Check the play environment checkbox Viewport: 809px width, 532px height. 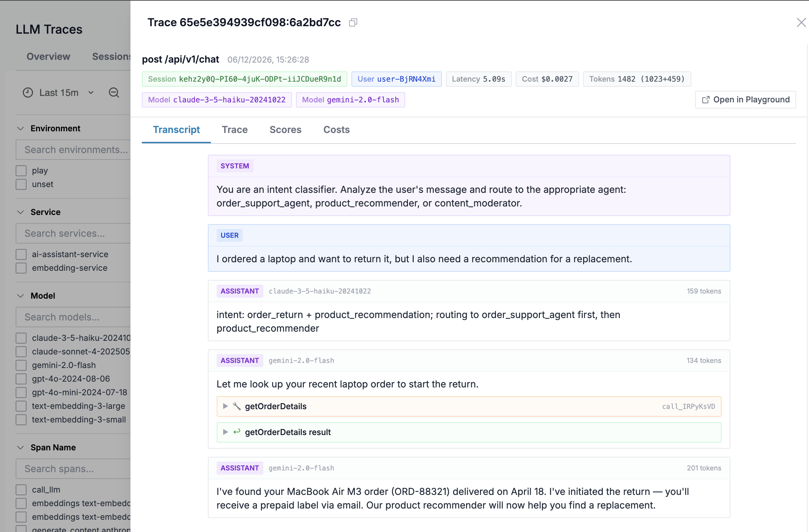point(21,171)
